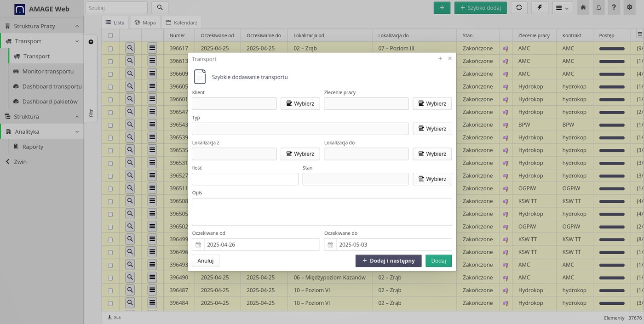Open the settings gear icon
Screen dimensions: 644x324
point(629,8)
